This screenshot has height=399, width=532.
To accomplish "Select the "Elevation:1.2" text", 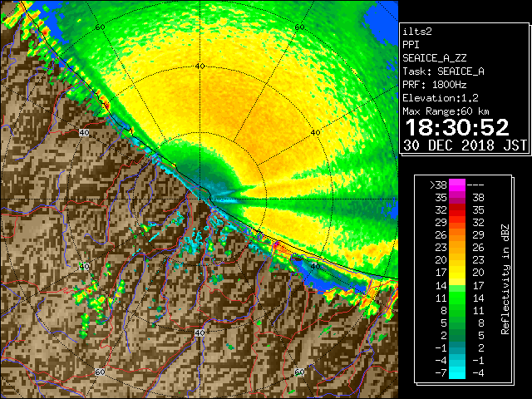I will tap(440, 98).
